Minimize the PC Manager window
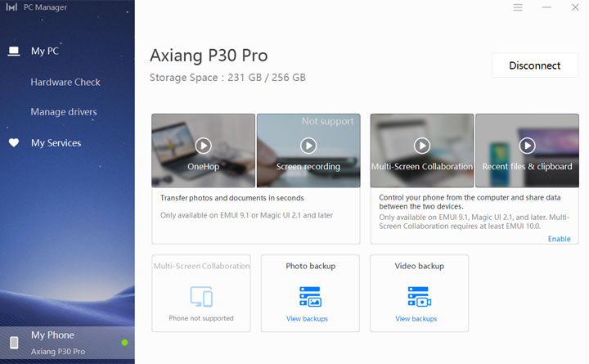Screen dimensions: 589x364 tap(546, 7)
